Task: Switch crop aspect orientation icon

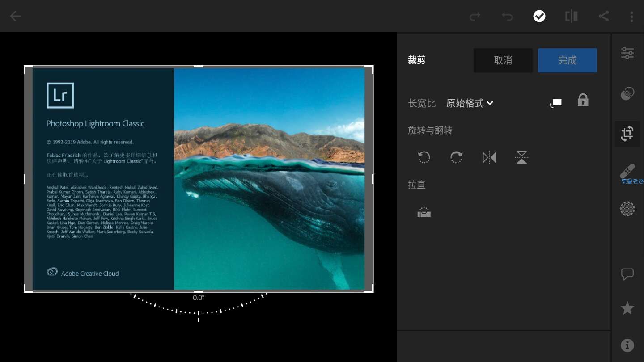Action: pos(556,103)
